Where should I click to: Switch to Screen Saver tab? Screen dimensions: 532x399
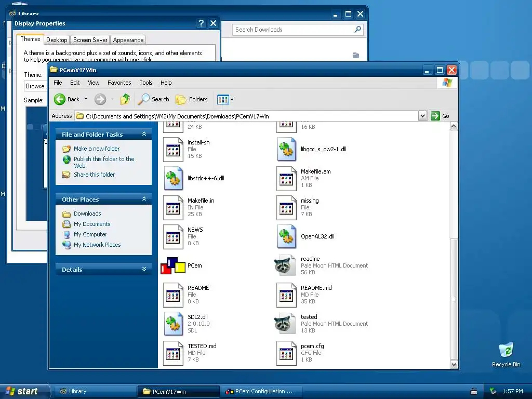point(90,39)
